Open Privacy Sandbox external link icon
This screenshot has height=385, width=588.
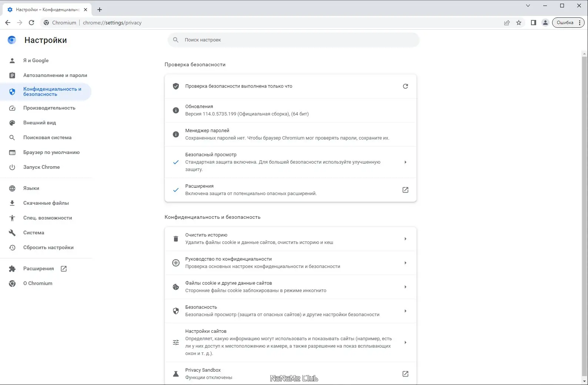click(405, 374)
